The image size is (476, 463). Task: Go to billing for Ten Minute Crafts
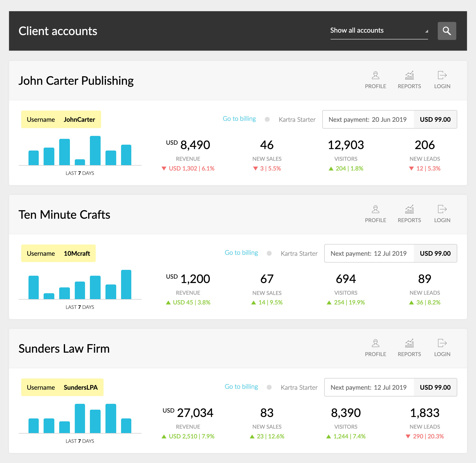click(241, 253)
